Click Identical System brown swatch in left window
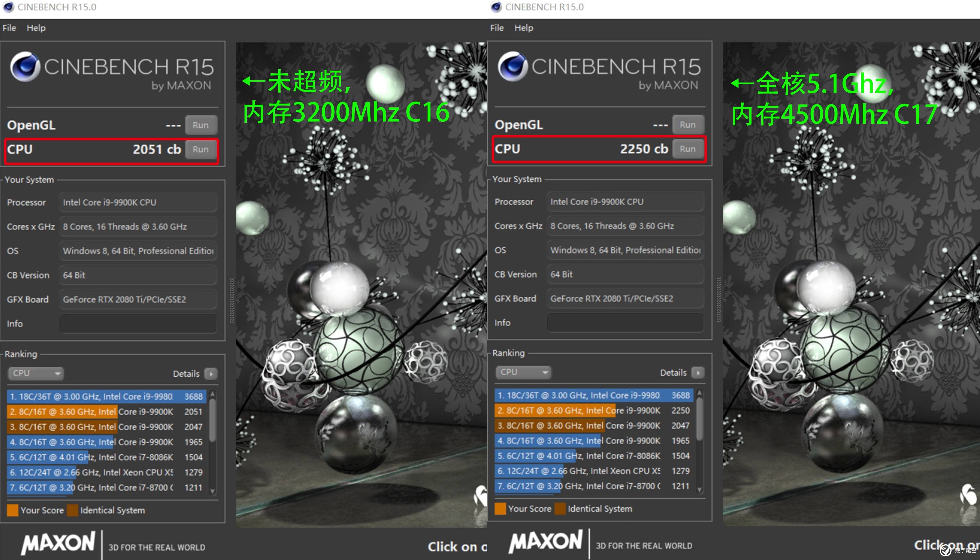980x560 pixels. tap(72, 510)
